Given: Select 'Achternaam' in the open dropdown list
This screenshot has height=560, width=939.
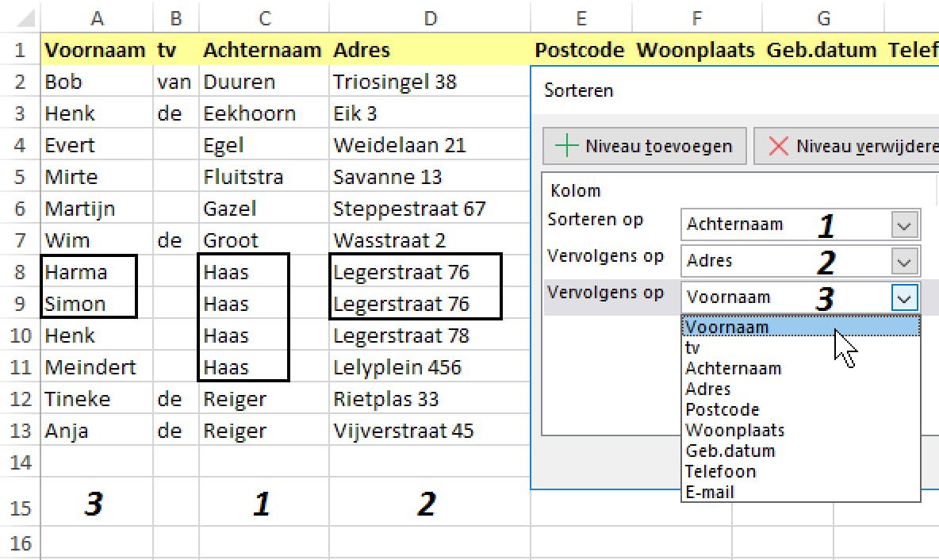Looking at the screenshot, I should point(733,368).
